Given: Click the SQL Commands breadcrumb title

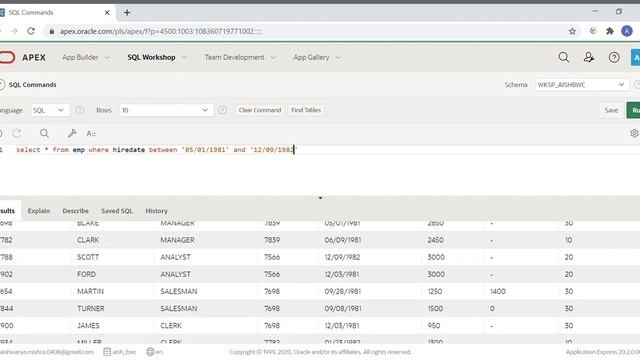Looking at the screenshot, I should pyautogui.click(x=33, y=84).
